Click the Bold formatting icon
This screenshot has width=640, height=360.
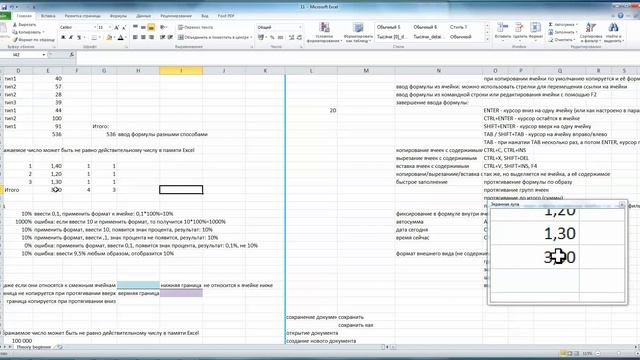(63, 38)
